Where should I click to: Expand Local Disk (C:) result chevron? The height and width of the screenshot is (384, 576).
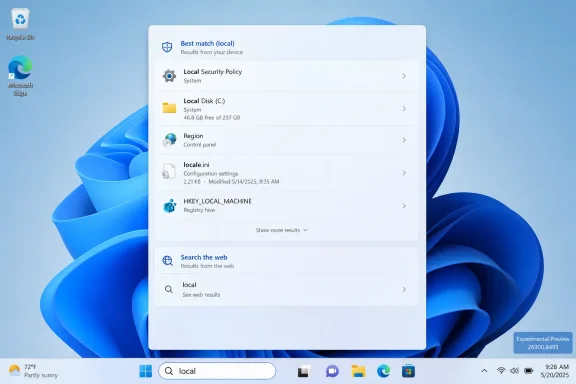point(404,109)
